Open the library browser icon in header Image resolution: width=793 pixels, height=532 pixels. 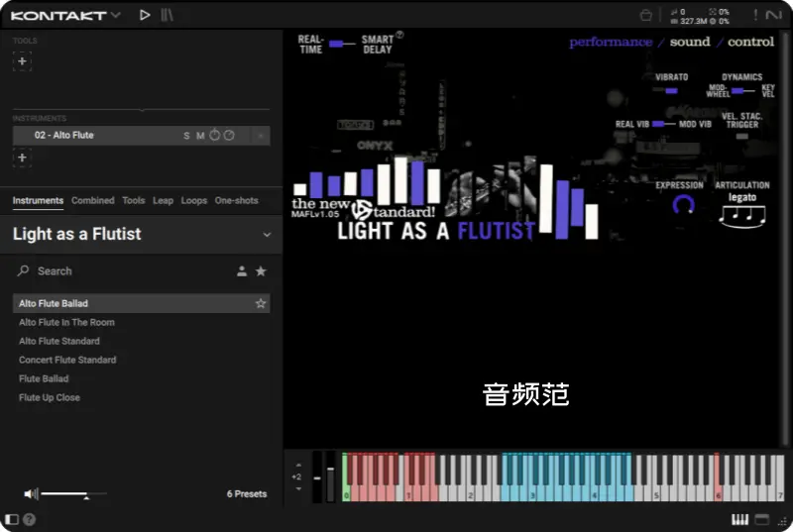point(167,15)
